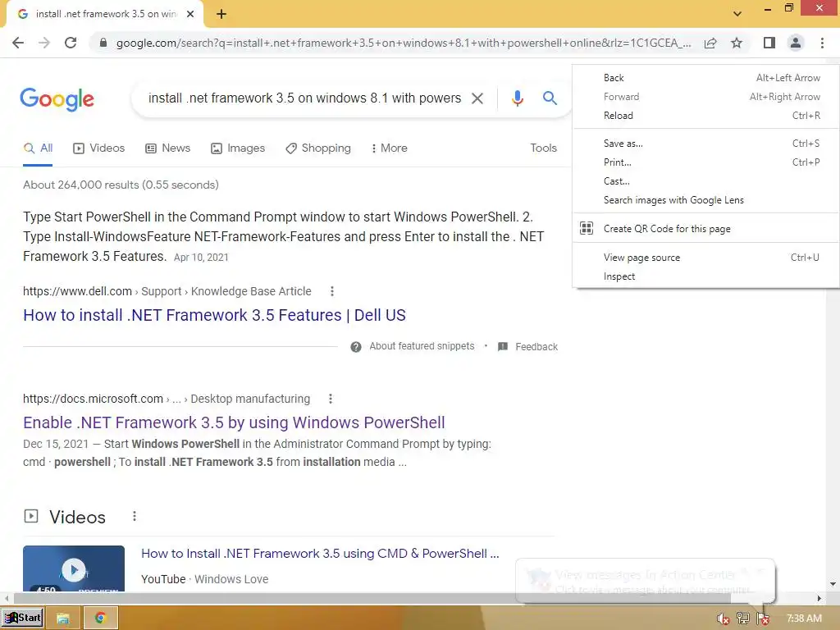The width and height of the screenshot is (840, 630).
Task: Switch to News results tab
Action: pyautogui.click(x=167, y=148)
